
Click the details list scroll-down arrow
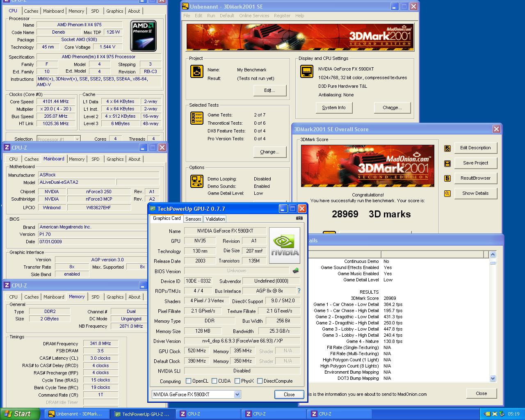pyautogui.click(x=493, y=379)
